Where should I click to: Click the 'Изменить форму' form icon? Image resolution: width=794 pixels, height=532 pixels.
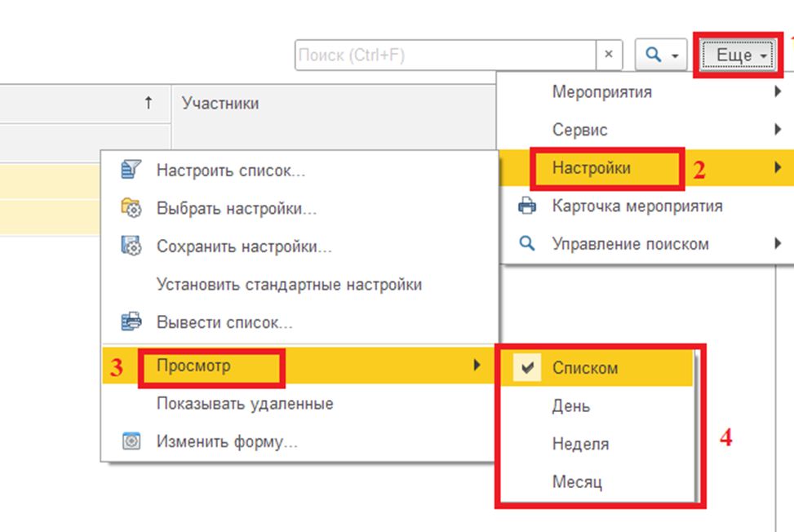[131, 442]
